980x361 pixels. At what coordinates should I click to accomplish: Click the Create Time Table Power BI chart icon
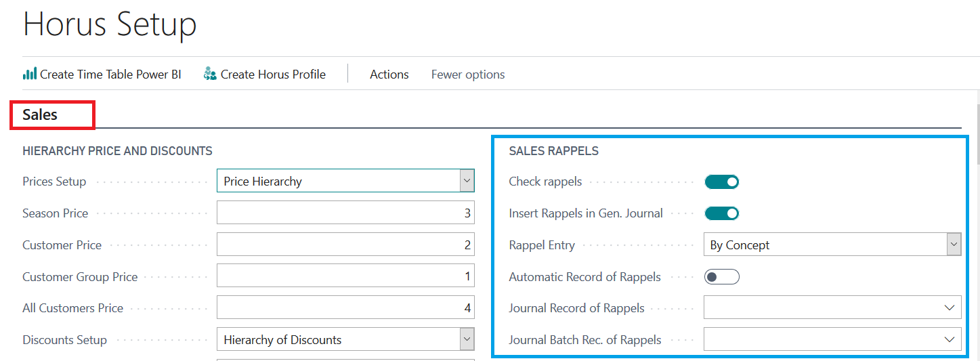(x=29, y=74)
